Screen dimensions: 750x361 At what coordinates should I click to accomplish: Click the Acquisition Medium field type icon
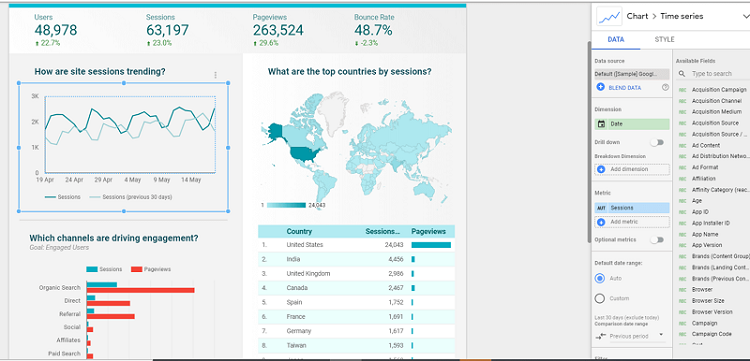[682, 112]
